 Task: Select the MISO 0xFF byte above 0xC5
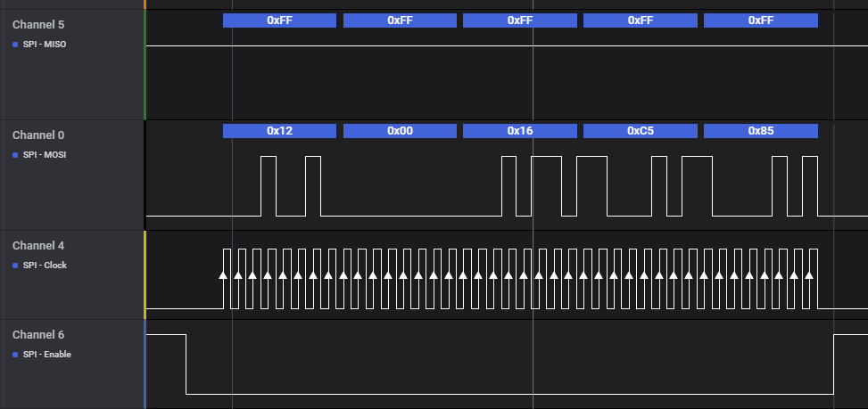tap(641, 20)
